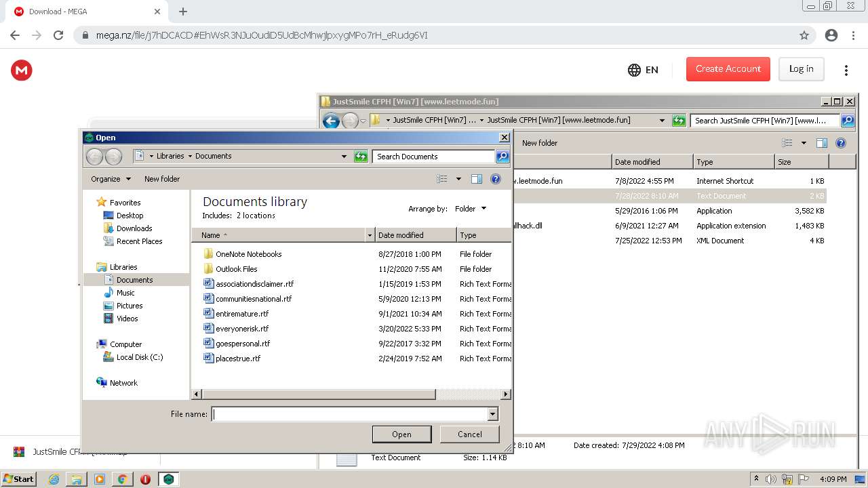Open a new Chrome tab

click(183, 12)
